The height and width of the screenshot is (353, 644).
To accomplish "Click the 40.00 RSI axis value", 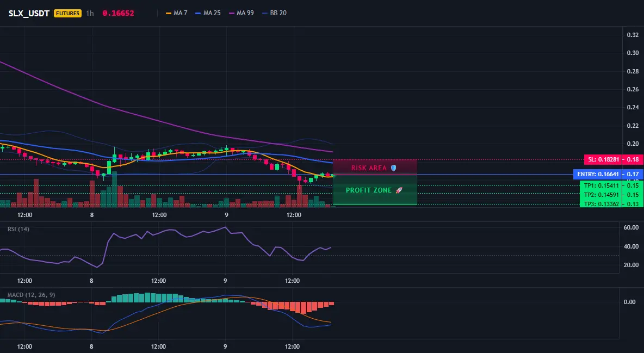I will click(631, 246).
